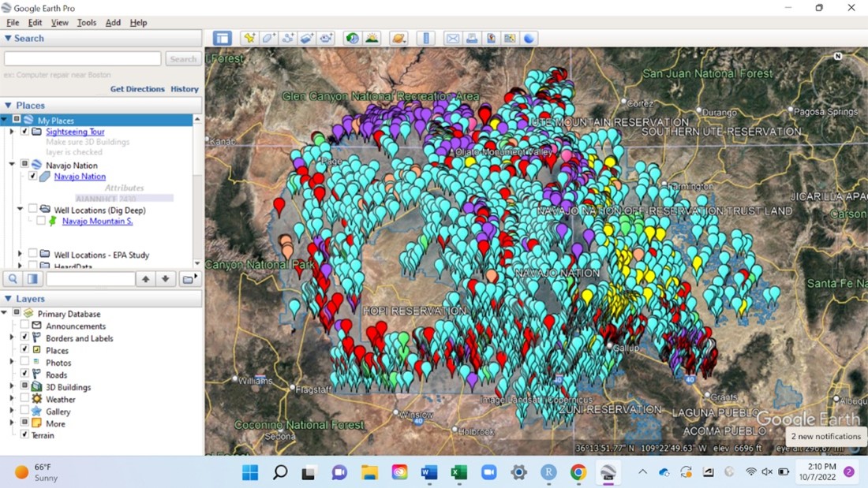The image size is (868, 488).
Task: Open the Ruler measurement tool
Action: pyautogui.click(x=426, y=38)
